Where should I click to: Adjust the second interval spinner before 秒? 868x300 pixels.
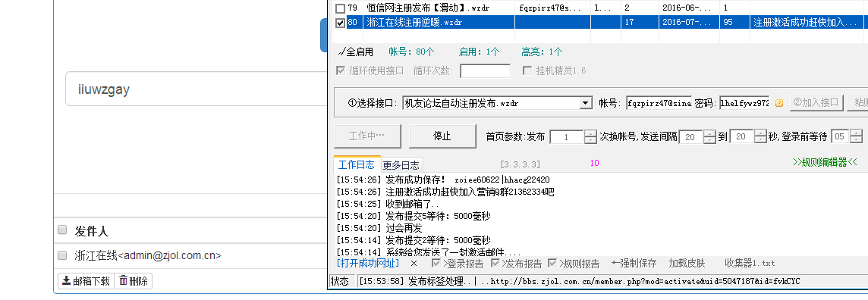tap(760, 136)
